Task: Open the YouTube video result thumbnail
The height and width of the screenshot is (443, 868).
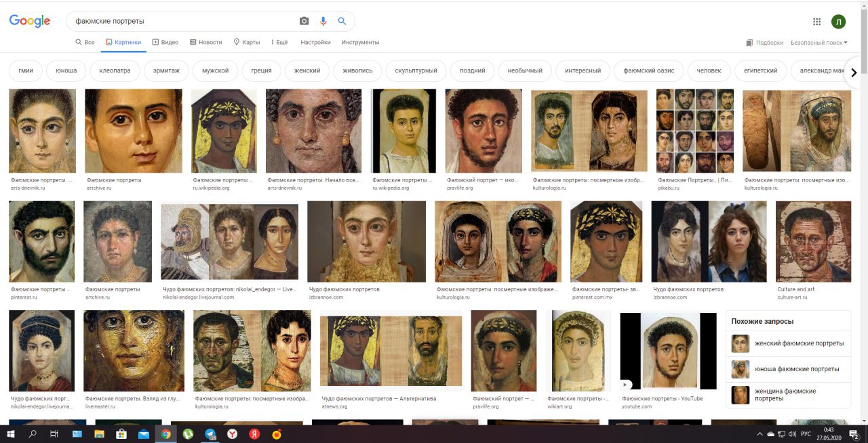Action: pyautogui.click(x=668, y=351)
